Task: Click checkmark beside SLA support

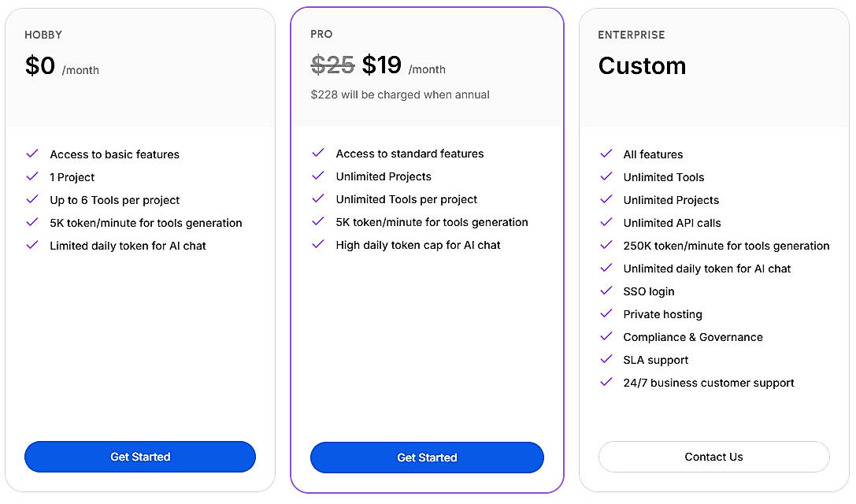Action: (606, 359)
